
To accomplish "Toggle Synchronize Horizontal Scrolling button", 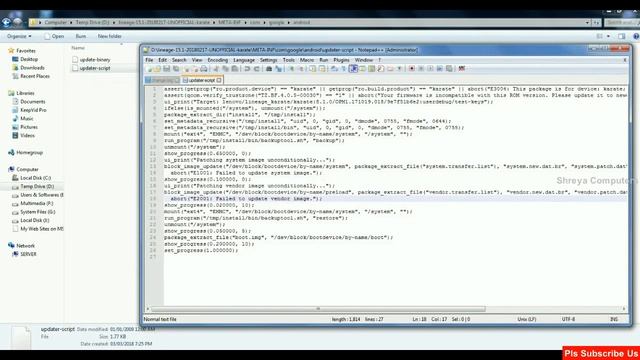I will (x=322, y=69).
